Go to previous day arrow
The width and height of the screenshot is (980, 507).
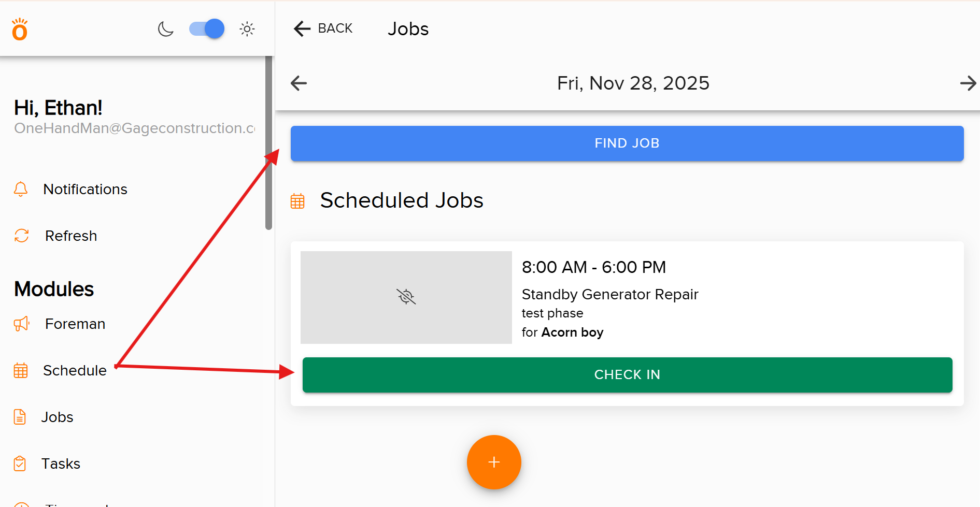pyautogui.click(x=299, y=83)
